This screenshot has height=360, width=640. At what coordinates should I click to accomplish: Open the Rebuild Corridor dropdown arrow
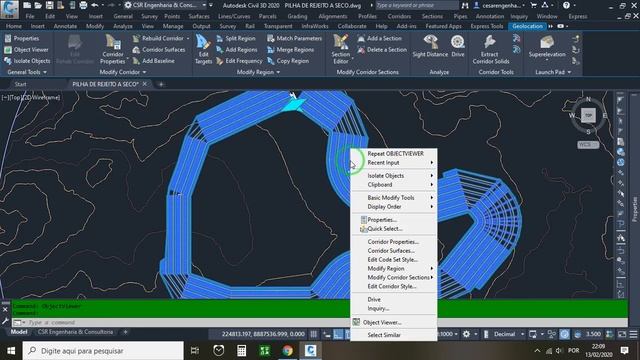(x=188, y=38)
